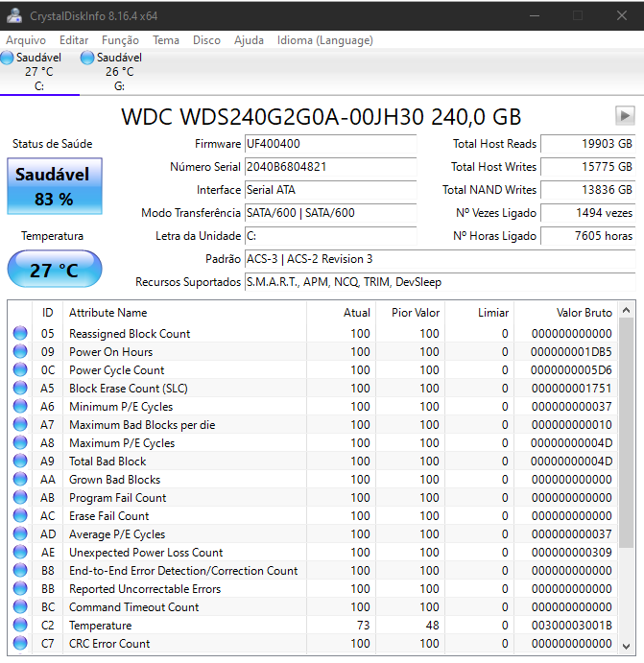644x663 pixels.
Task: Click the scrollbar down arrow in attribute list
Action: [x=626, y=647]
